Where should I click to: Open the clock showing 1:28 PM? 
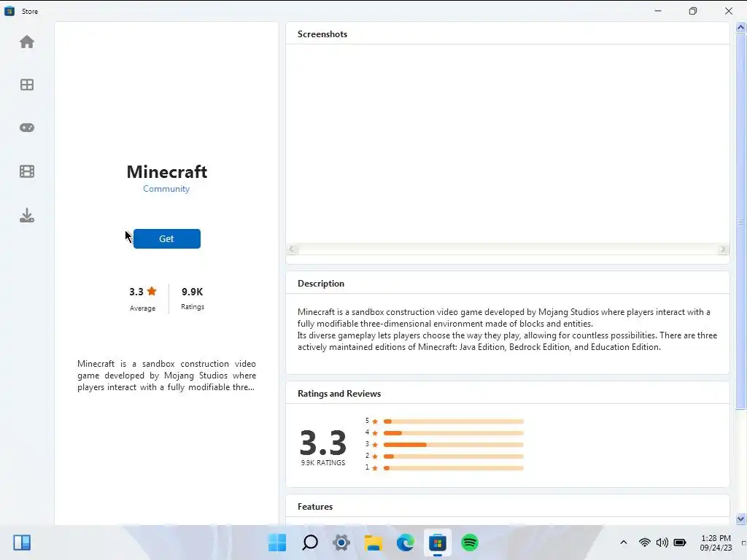(x=716, y=542)
